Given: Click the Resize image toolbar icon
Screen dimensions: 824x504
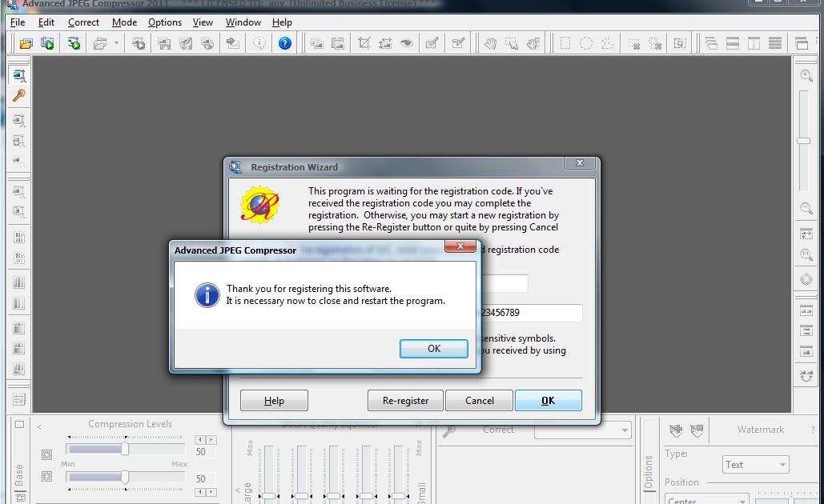Looking at the screenshot, I should (385, 43).
